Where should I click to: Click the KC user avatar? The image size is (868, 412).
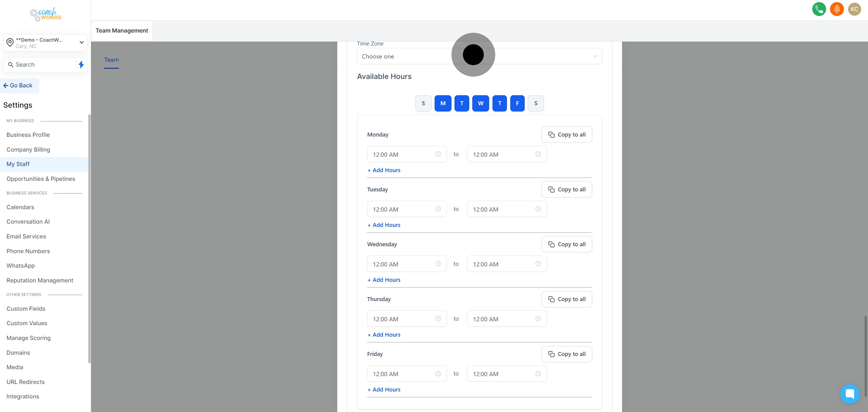854,9
